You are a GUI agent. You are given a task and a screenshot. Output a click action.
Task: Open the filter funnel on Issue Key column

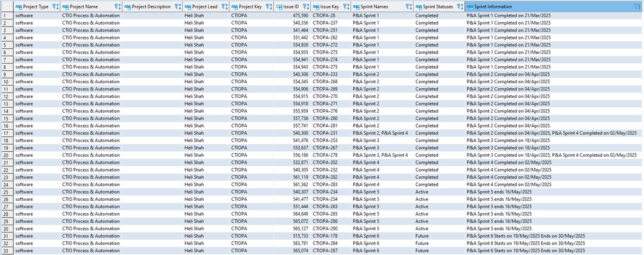345,6
